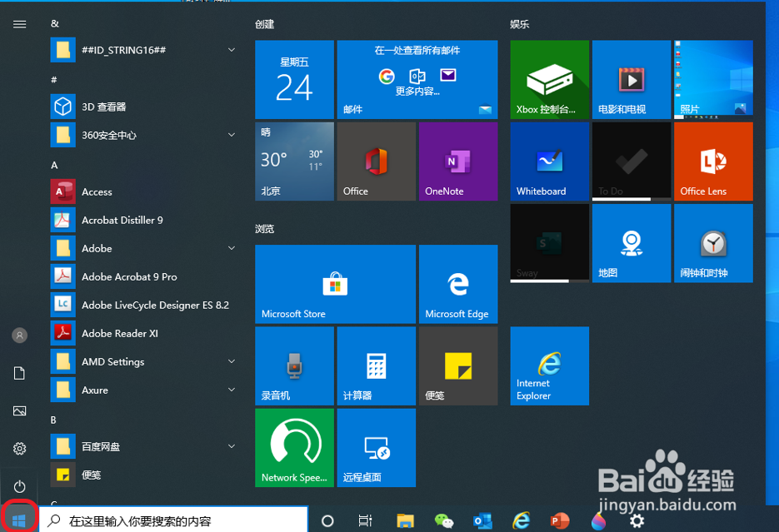Image resolution: width=779 pixels, height=532 pixels.
Task: Open WeChat from the taskbar
Action: [x=444, y=520]
